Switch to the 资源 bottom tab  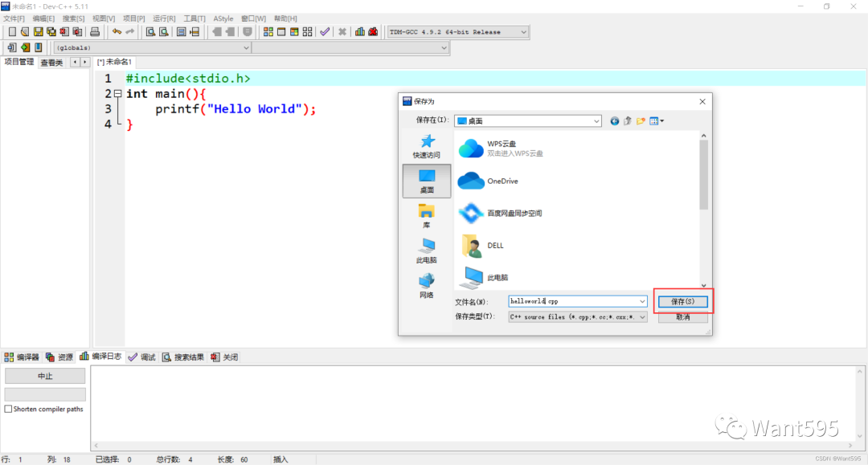tap(59, 357)
